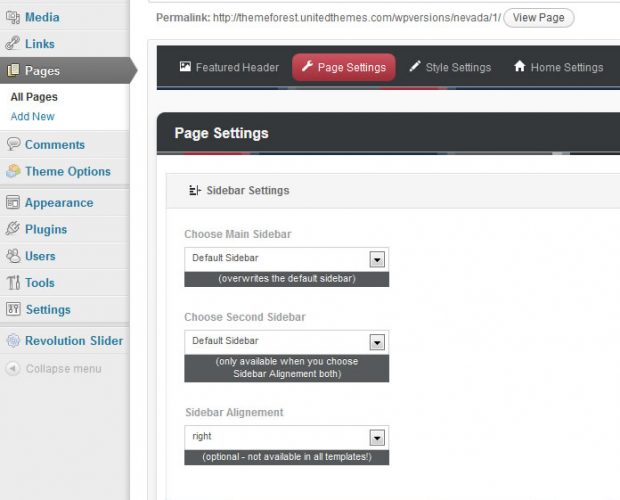Viewport: 620px width, 500px height.
Task: Switch to the Style Settings tab
Action: click(x=449, y=68)
